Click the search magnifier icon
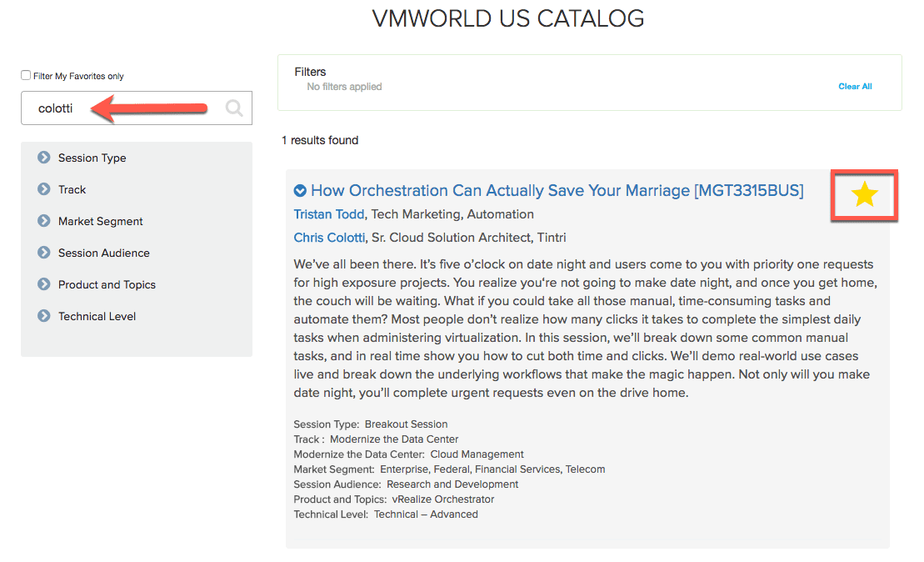This screenshot has width=924, height=562. pyautogui.click(x=234, y=108)
